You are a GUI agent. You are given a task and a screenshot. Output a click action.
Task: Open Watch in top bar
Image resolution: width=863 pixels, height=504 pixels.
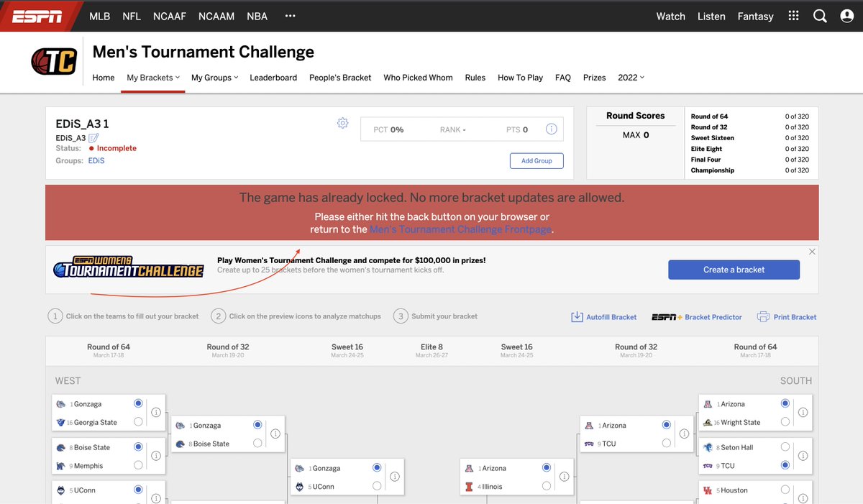(670, 16)
